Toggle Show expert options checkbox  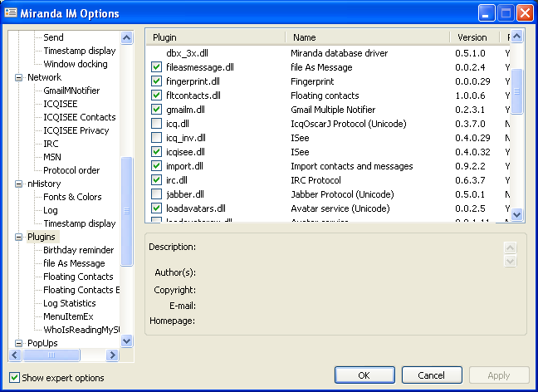point(13,378)
